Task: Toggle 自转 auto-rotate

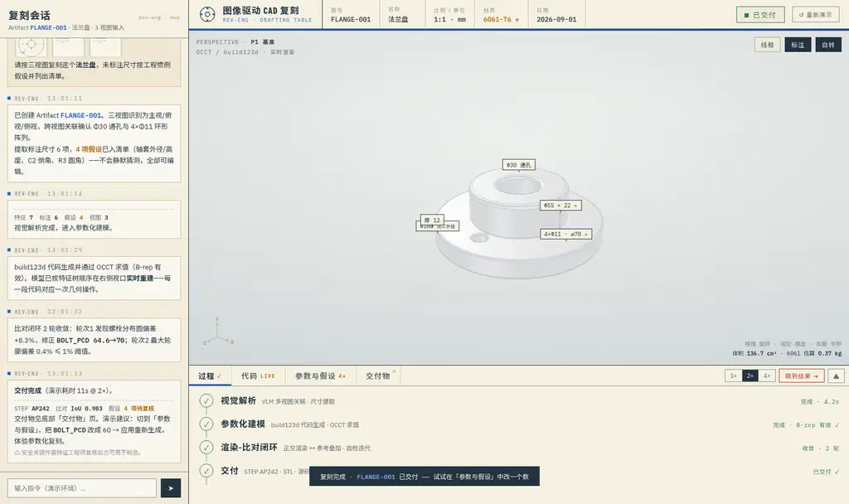Action: point(828,45)
